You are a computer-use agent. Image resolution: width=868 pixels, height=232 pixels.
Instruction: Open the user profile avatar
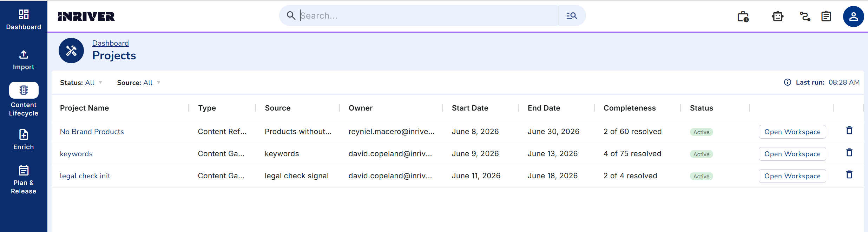tap(853, 16)
